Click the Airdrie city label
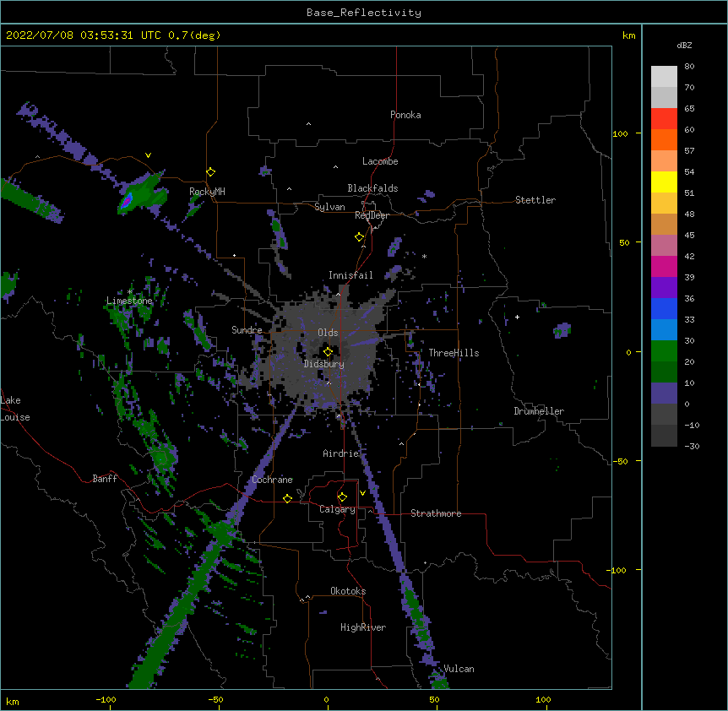 click(341, 453)
